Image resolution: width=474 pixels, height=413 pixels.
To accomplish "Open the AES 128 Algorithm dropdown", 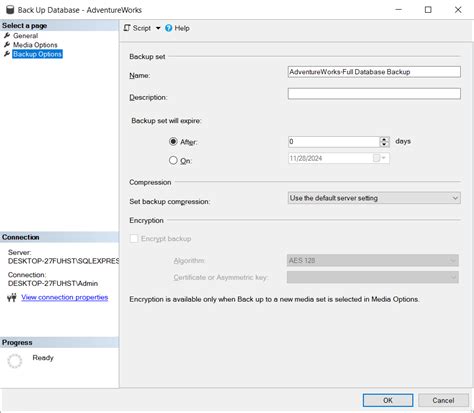I will click(x=373, y=260).
